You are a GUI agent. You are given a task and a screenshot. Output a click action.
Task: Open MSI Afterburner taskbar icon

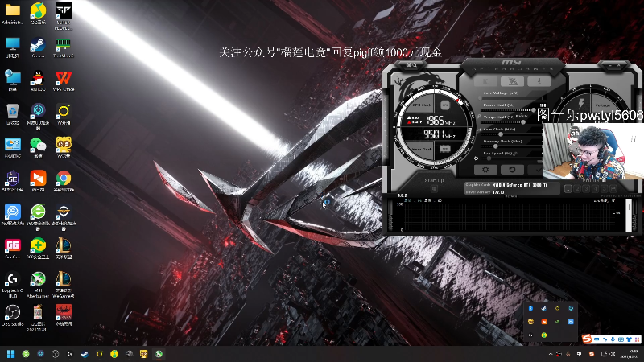[159, 354]
